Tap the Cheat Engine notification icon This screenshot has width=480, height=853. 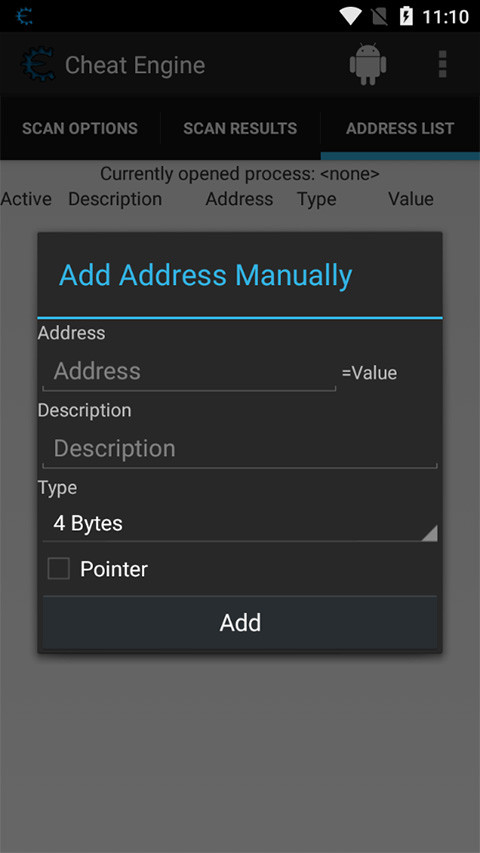24,16
